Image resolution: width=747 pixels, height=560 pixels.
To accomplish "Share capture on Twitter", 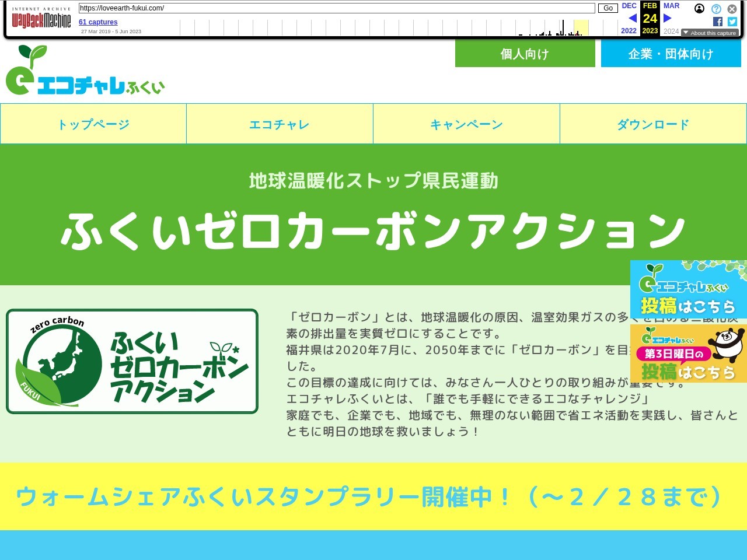I will (732, 22).
